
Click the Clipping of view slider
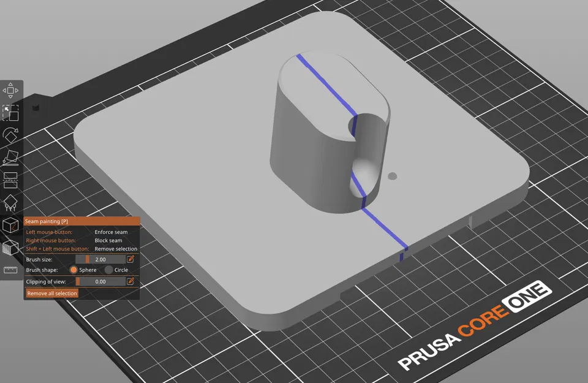click(100, 281)
